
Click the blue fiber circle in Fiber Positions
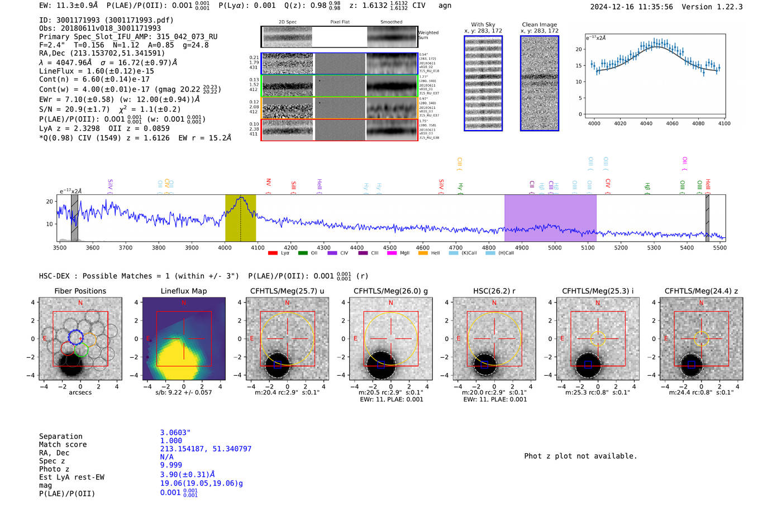coord(75,337)
